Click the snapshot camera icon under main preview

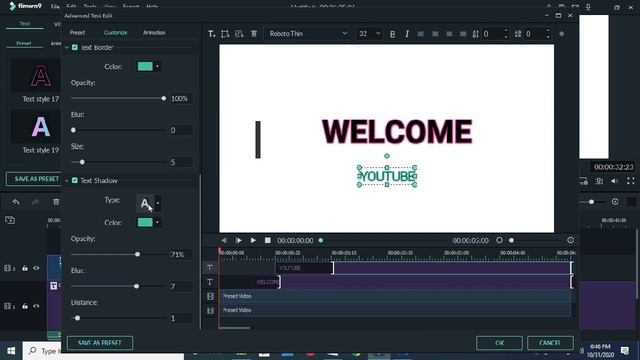coord(599,181)
